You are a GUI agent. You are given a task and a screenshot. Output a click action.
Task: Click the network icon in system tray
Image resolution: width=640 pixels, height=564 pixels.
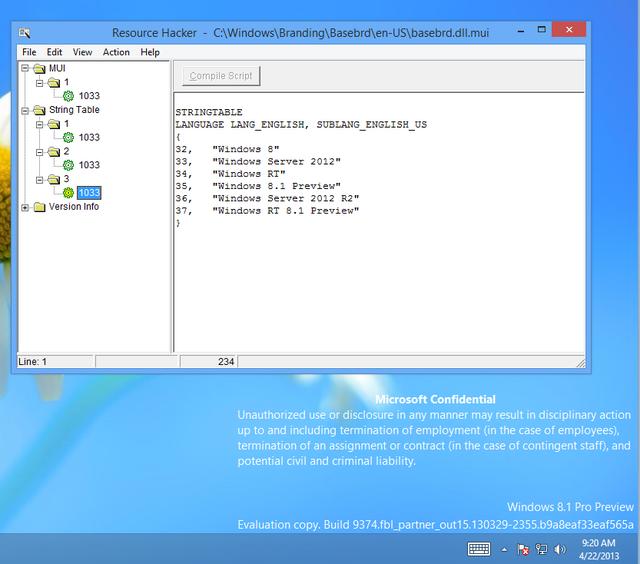tap(540, 549)
